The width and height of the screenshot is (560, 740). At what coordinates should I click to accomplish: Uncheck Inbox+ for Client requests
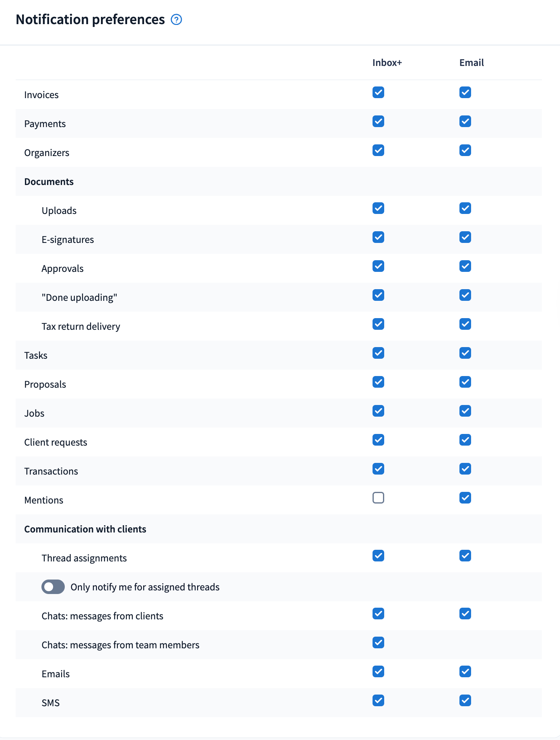[378, 440]
